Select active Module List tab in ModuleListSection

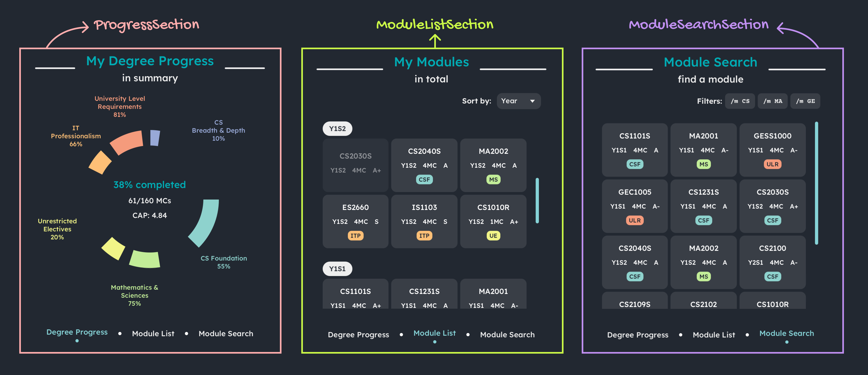[x=435, y=333]
